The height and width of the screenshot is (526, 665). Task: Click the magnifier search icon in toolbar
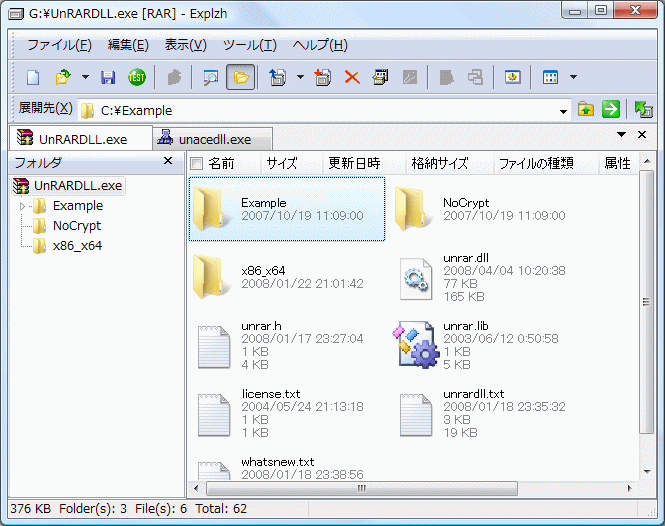click(211, 77)
